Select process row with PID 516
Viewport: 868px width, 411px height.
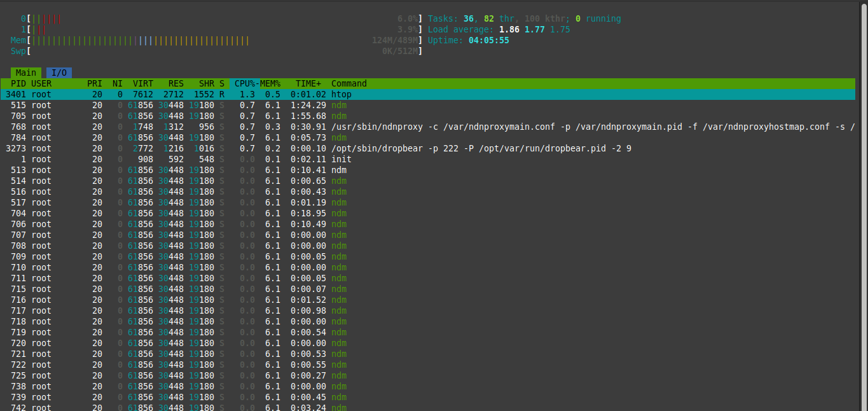click(x=428, y=192)
